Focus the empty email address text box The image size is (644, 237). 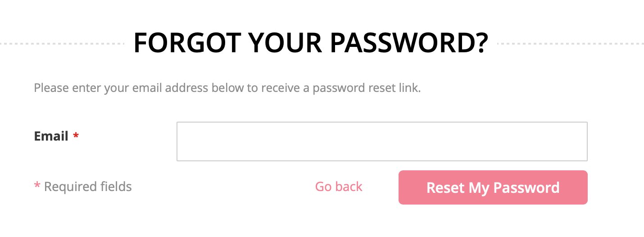(x=382, y=141)
